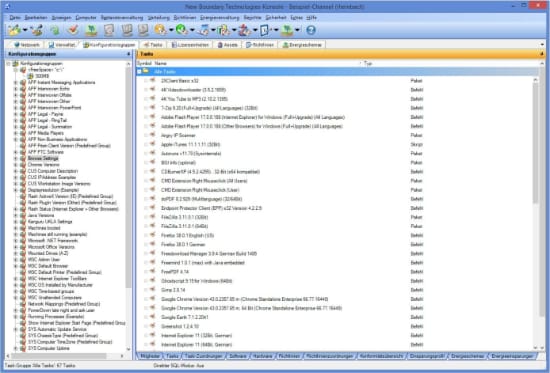The image size is (550, 373).
Task: Tick the checkbox beside FileZilla 3.11.0.1 (32Bit)
Action: [146, 217]
